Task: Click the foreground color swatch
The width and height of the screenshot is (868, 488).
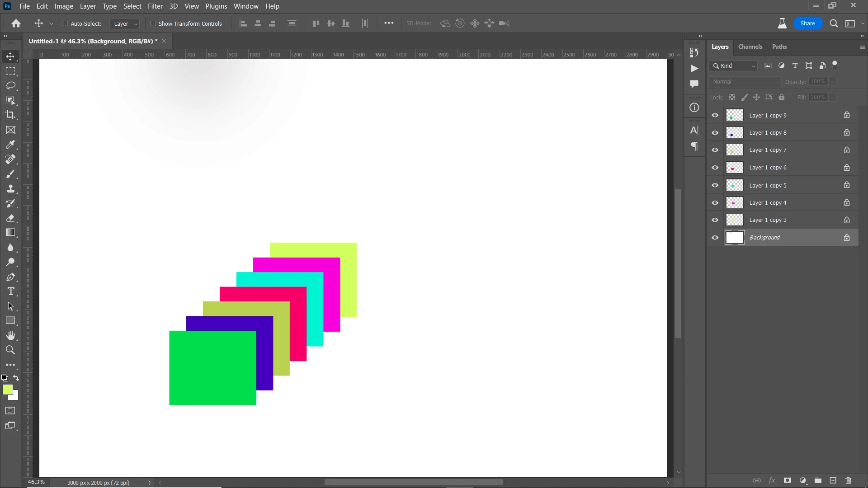Action: pyautogui.click(x=7, y=389)
